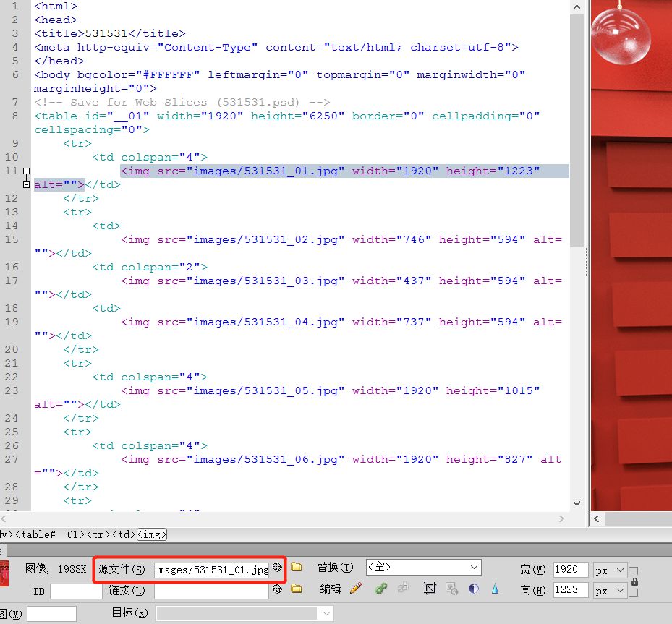672x624 pixels.
Task: Collapse the code fold marker at line 11
Action: coord(27,171)
